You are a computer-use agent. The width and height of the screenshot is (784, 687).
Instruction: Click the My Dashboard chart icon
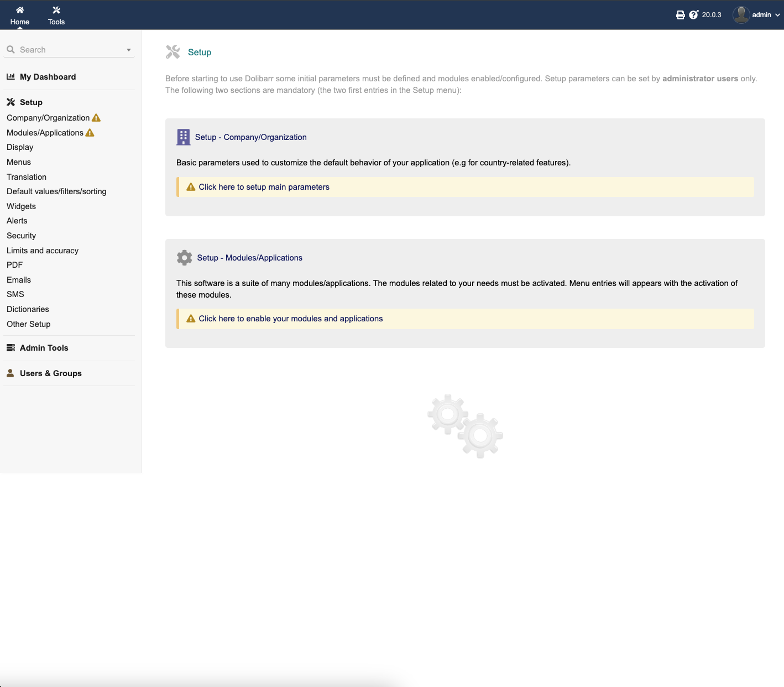pos(10,76)
